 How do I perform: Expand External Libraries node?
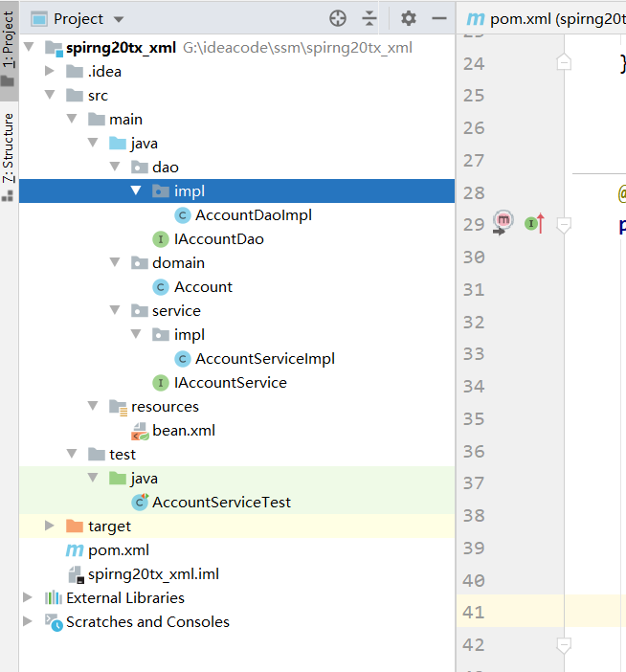click(x=28, y=597)
